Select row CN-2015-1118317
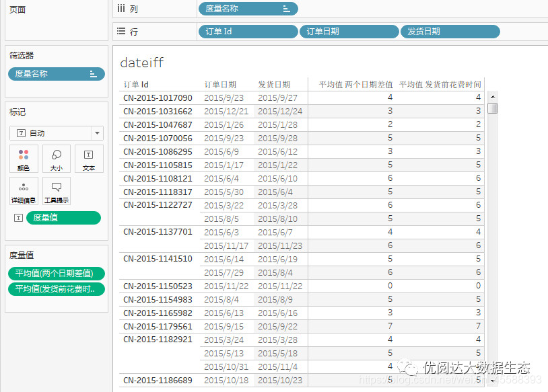Viewport: 548px width, 392px height. [158, 192]
